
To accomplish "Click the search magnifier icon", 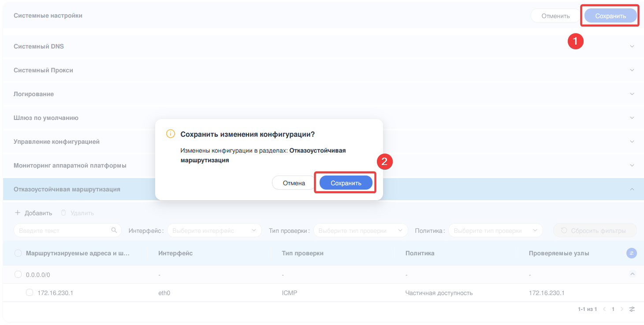I will tap(114, 230).
